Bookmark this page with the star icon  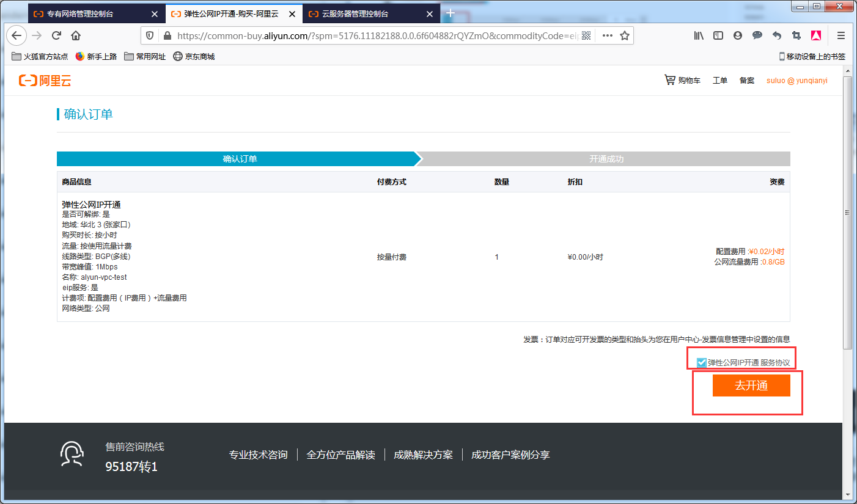(624, 35)
